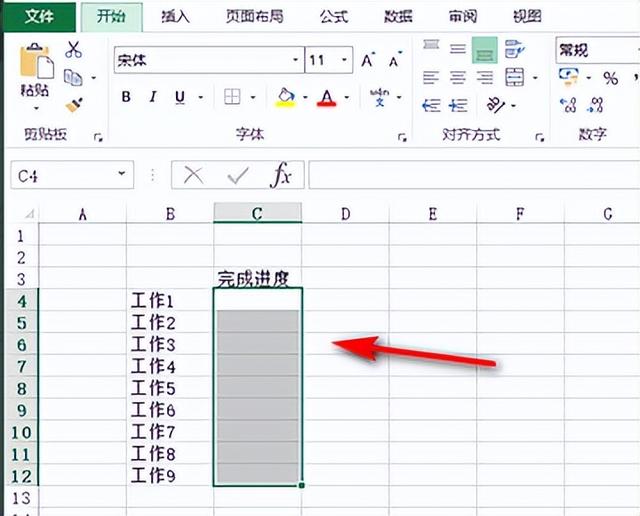Expand the underline style dropdown arrow
640x516 pixels.
pyautogui.click(x=201, y=97)
